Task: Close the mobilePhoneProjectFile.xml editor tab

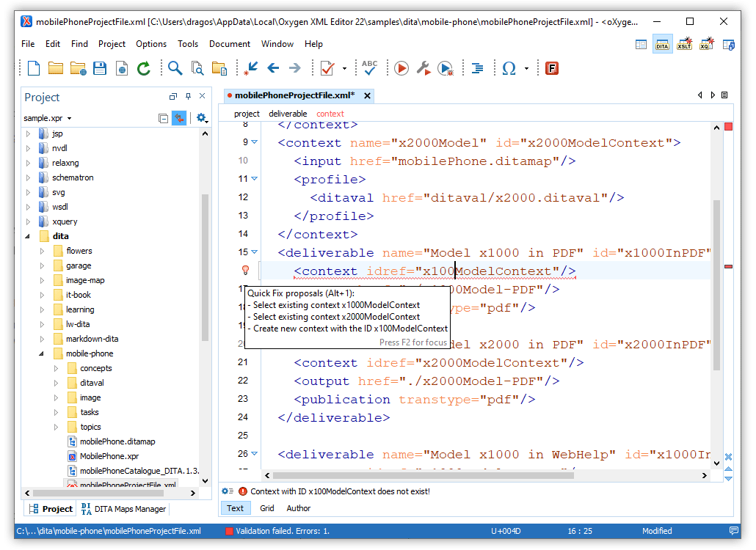Action: (x=368, y=96)
